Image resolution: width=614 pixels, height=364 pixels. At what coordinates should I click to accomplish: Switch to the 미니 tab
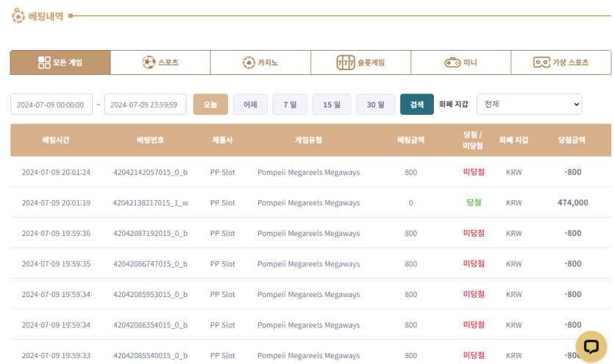(461, 63)
